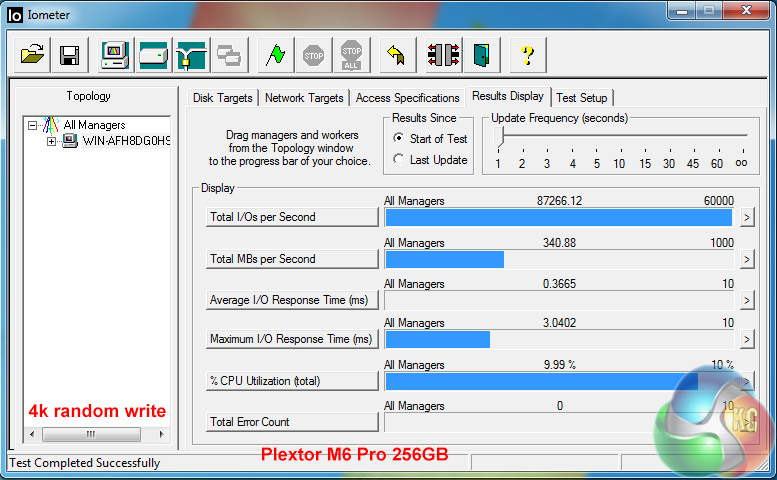
Task: Start new manager computer icon
Action: pyautogui.click(x=115, y=55)
